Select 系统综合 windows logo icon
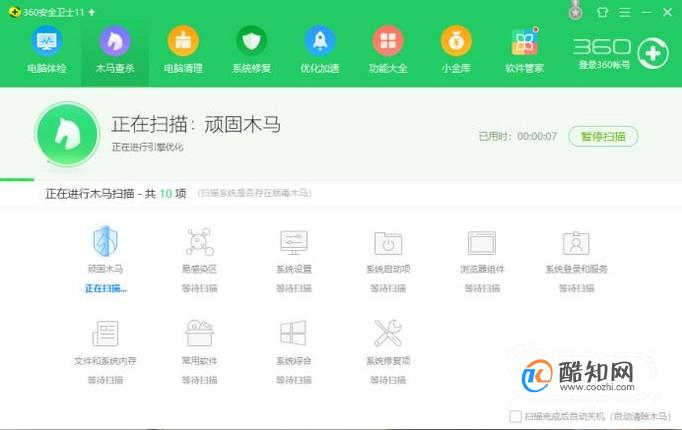The image size is (682, 430). 294,333
